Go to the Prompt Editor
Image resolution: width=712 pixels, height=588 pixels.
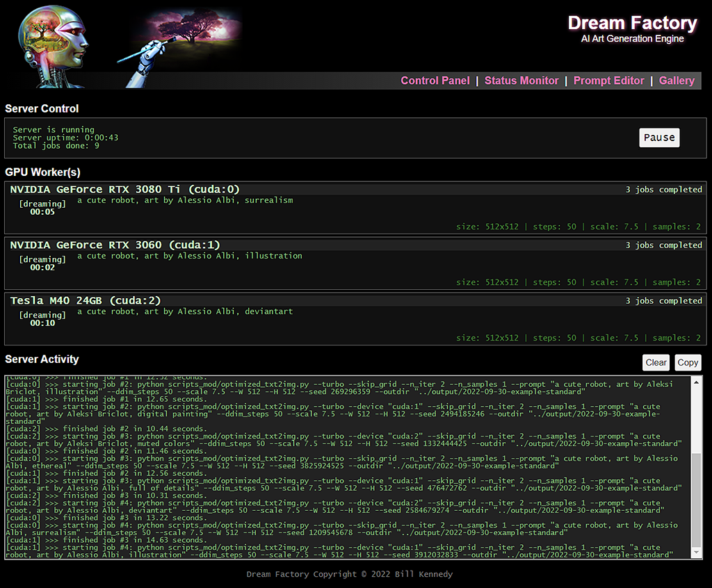point(608,81)
